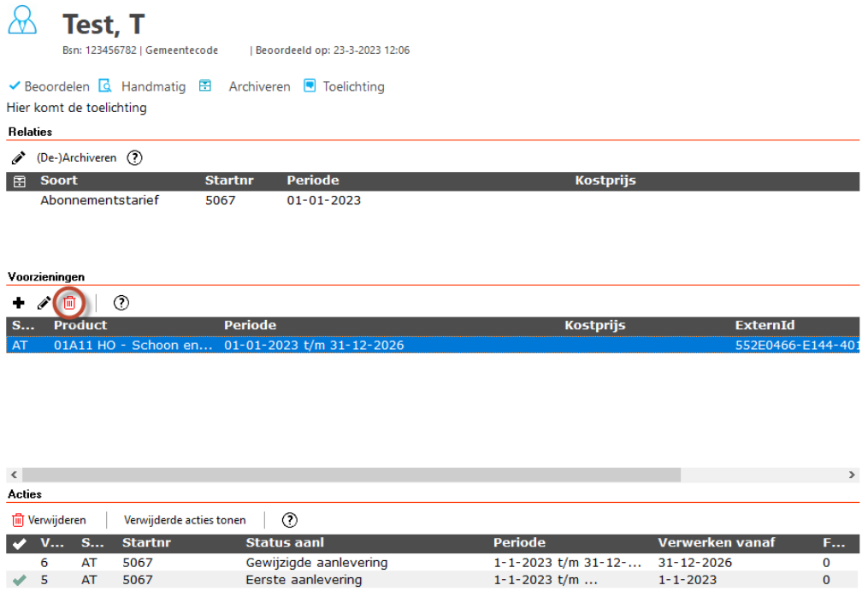This screenshot has width=868, height=597.
Task: Click the pencil icon in Voorzieningen toolbar
Action: pyautogui.click(x=44, y=303)
